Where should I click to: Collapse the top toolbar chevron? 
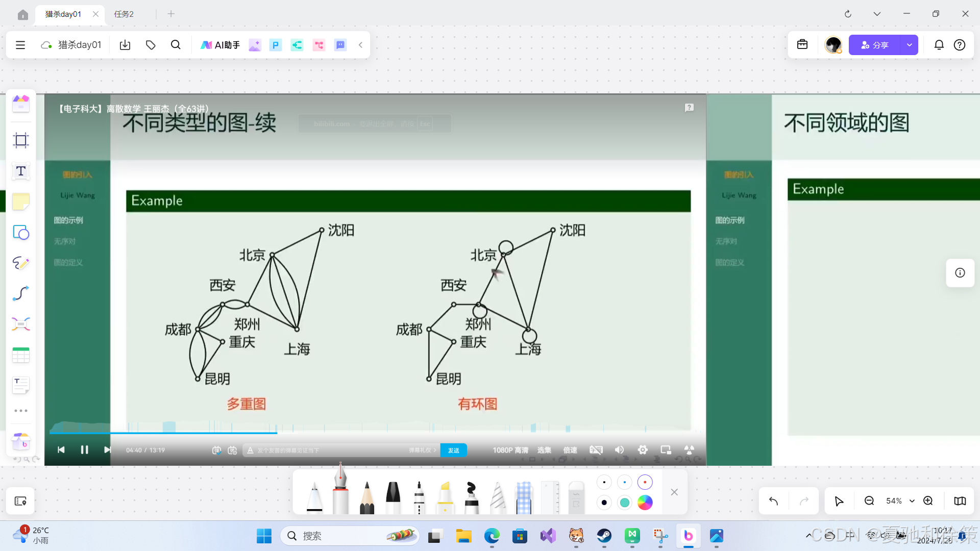click(360, 45)
